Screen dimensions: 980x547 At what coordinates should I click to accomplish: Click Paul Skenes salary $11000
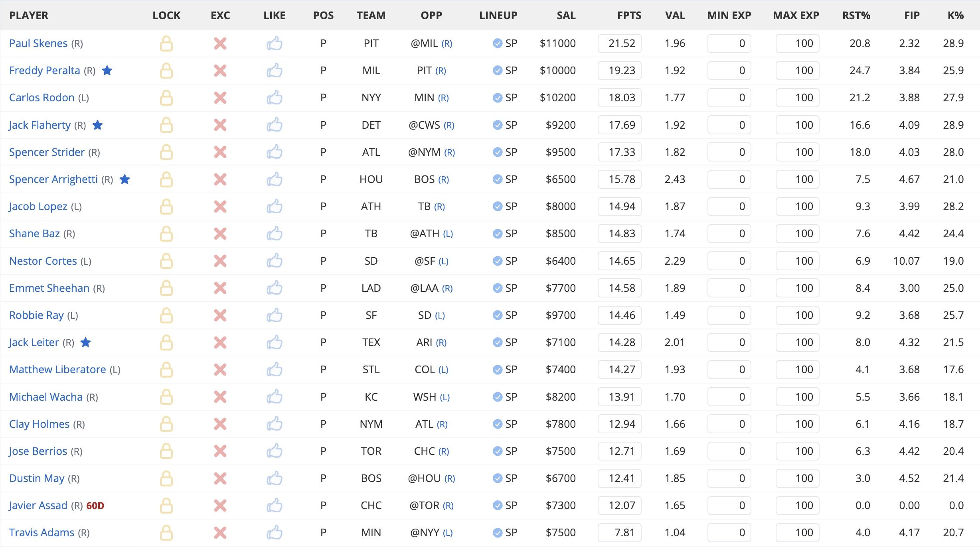557,43
